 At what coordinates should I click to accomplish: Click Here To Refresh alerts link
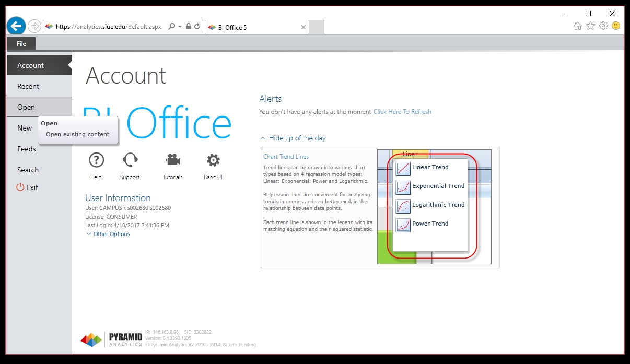tap(402, 112)
